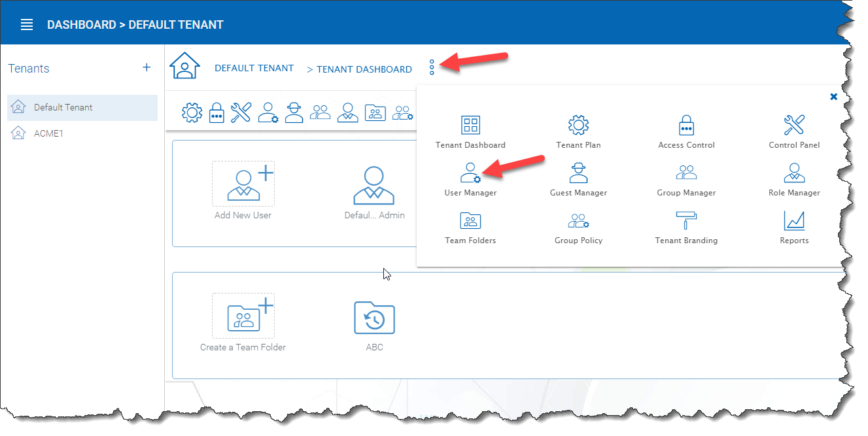Open User Manager icon in toolbar
The image size is (868, 436).
click(268, 112)
